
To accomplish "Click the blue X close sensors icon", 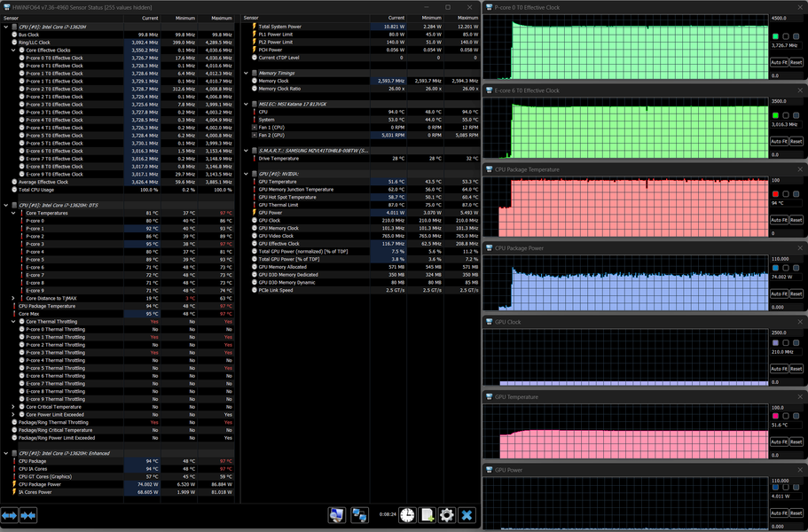I will point(467,515).
